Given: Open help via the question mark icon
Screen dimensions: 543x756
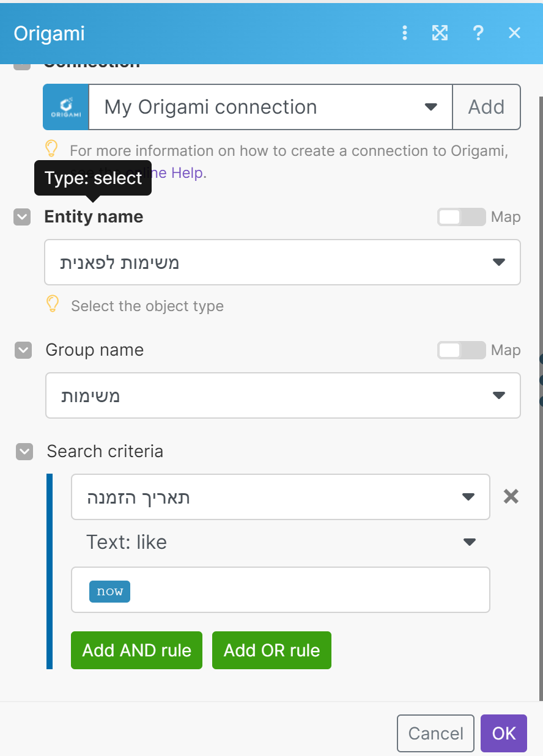Looking at the screenshot, I should pyautogui.click(x=478, y=33).
